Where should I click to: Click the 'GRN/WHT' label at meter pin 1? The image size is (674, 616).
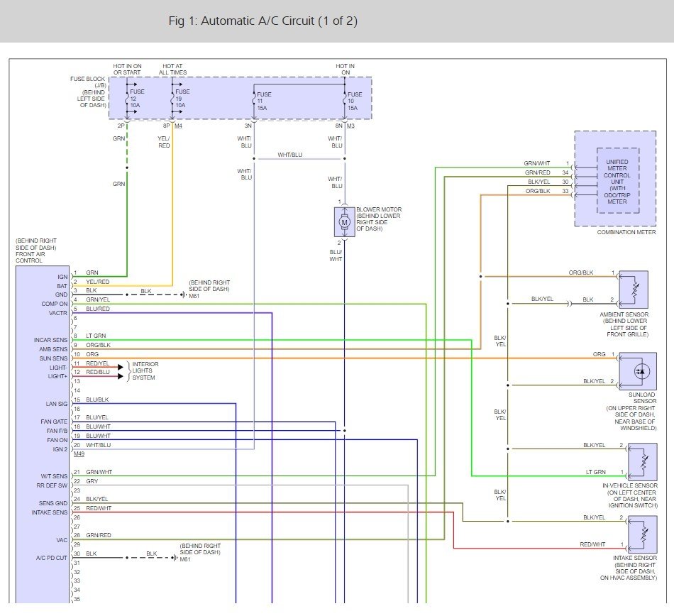coord(537,163)
